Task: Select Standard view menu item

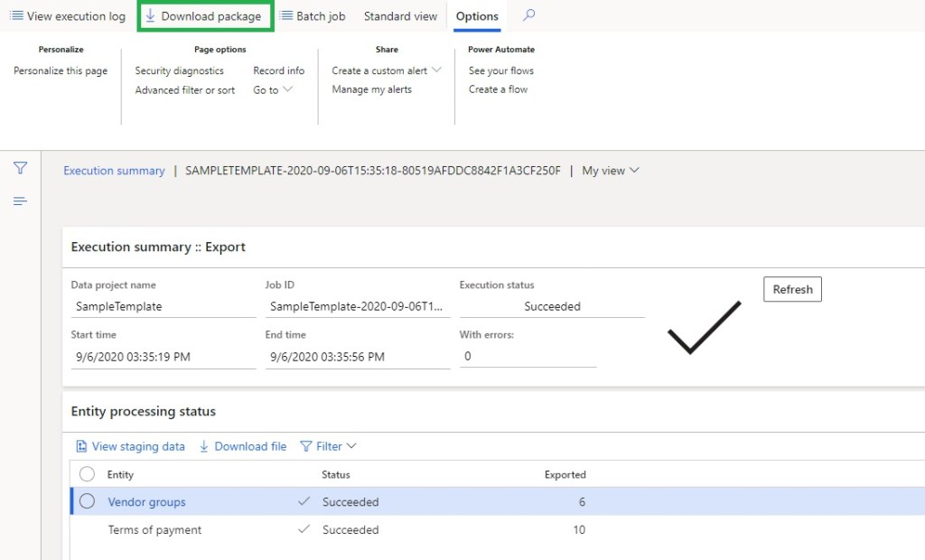Action: [400, 16]
